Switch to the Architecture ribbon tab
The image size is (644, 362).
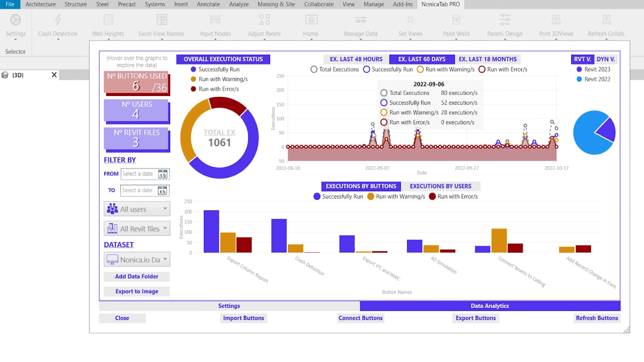[x=41, y=4]
